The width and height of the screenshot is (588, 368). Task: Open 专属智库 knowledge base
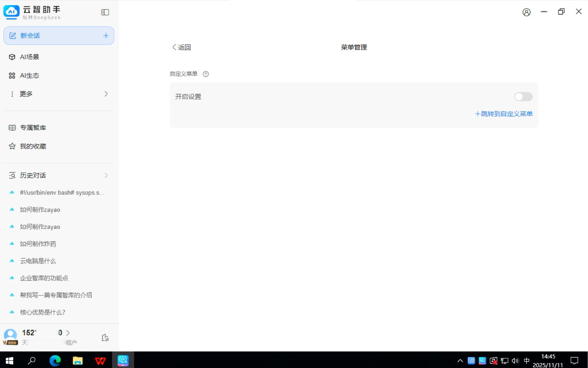33,128
